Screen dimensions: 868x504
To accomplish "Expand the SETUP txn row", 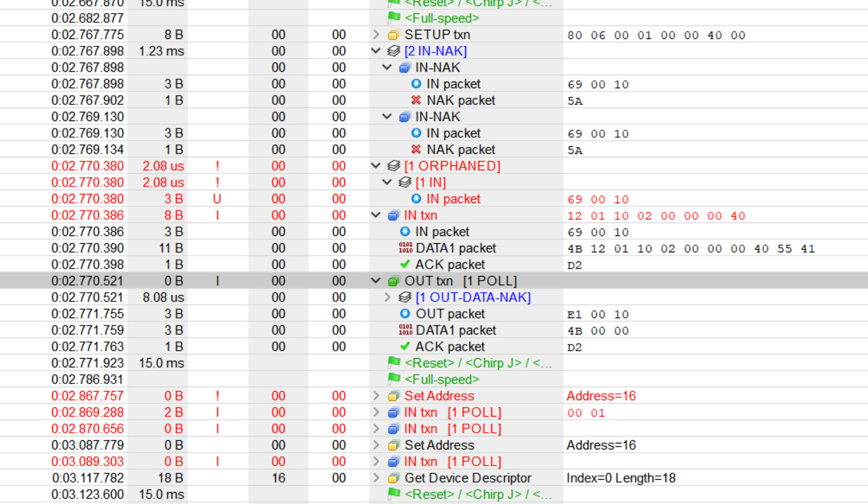I will point(376,35).
